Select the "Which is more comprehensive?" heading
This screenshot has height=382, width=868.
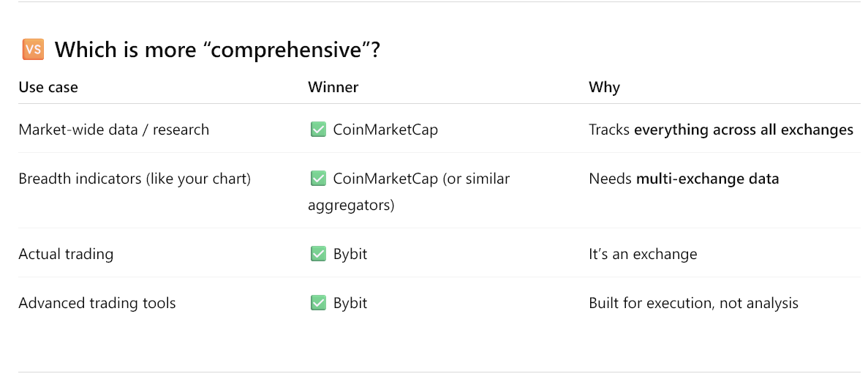(x=217, y=50)
